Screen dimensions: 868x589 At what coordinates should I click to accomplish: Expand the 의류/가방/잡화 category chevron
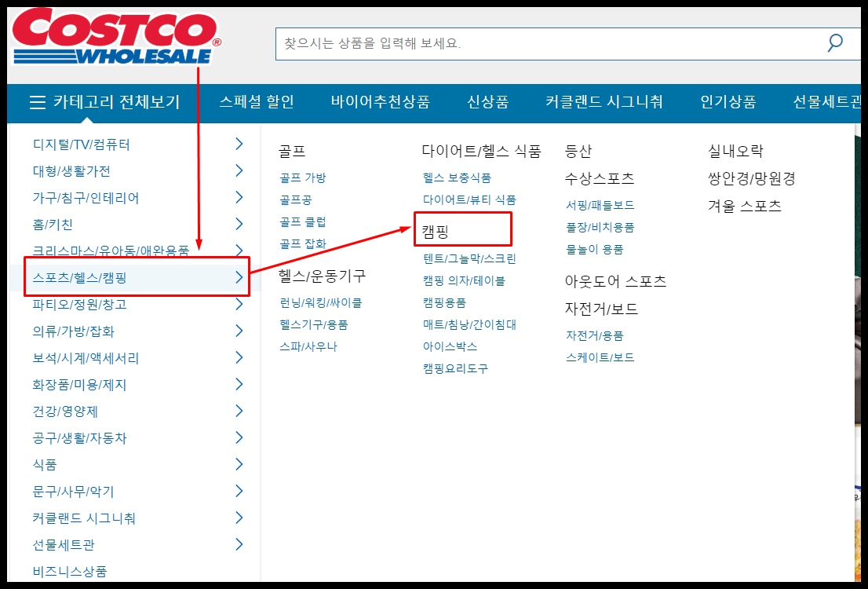239,331
